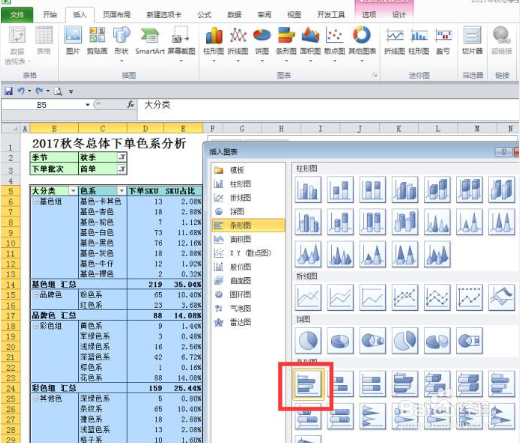Open the Screenshot tool in the ribbon

click(181, 43)
